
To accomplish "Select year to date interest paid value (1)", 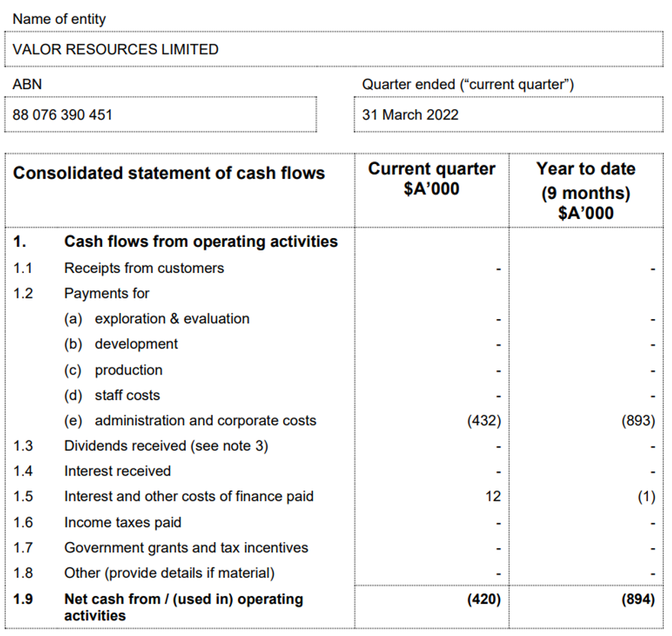I will 646,497.
